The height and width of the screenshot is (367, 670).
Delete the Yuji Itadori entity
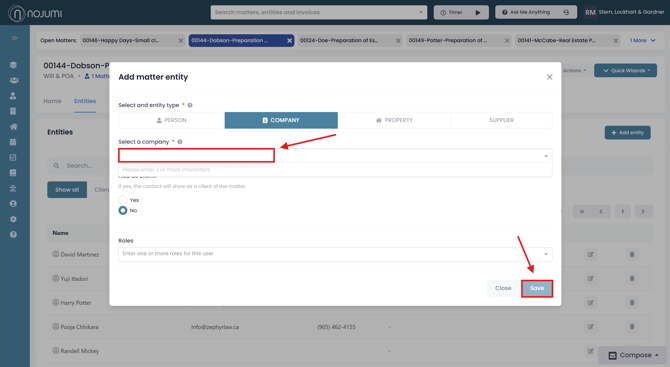pyautogui.click(x=632, y=279)
